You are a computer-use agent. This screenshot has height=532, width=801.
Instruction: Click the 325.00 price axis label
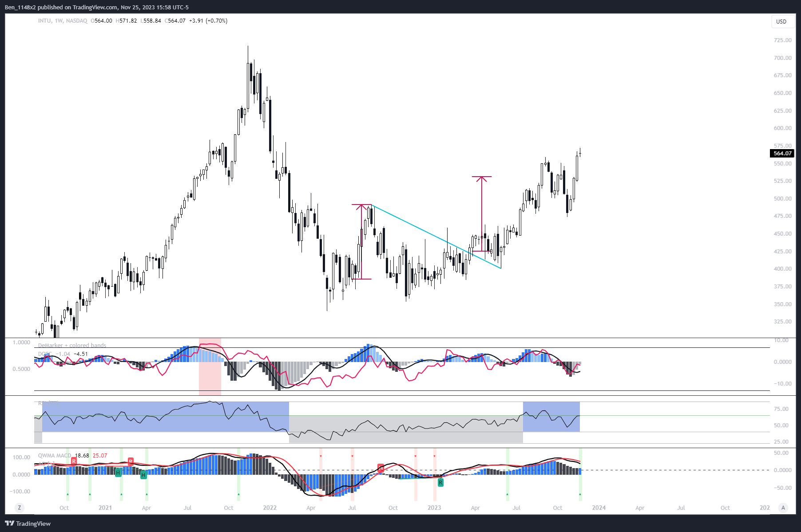pos(783,322)
